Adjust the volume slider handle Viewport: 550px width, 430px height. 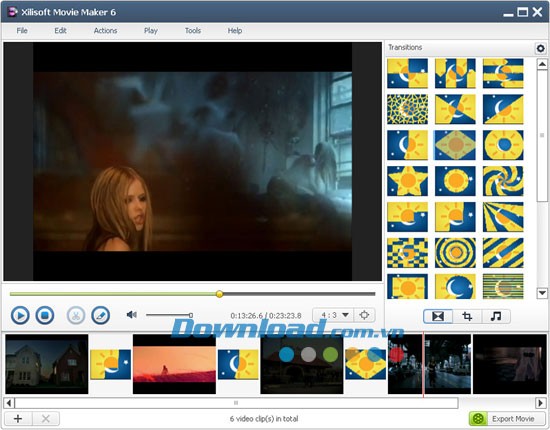[191, 315]
